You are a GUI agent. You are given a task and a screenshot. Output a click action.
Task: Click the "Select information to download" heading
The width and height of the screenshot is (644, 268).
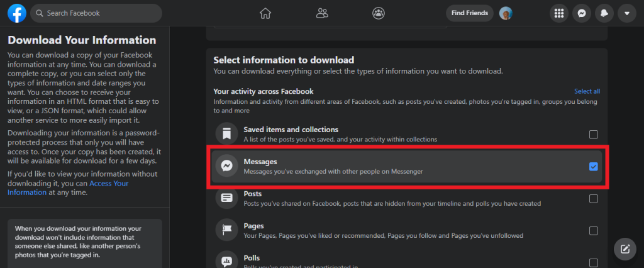click(x=284, y=60)
